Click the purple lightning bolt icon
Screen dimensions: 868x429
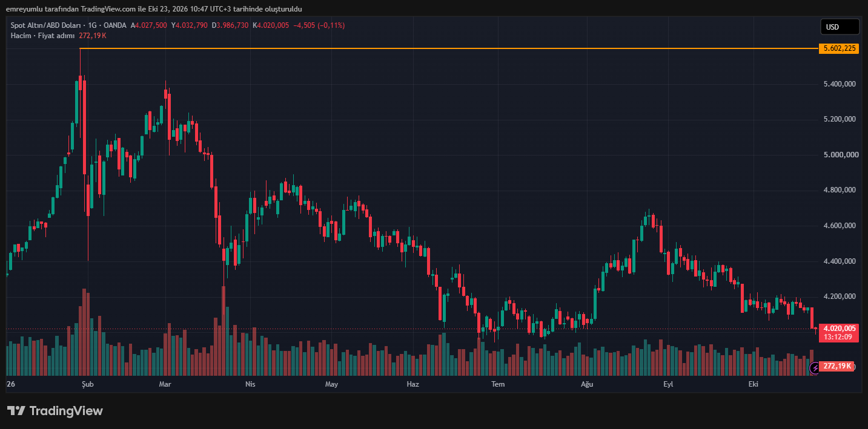(814, 367)
